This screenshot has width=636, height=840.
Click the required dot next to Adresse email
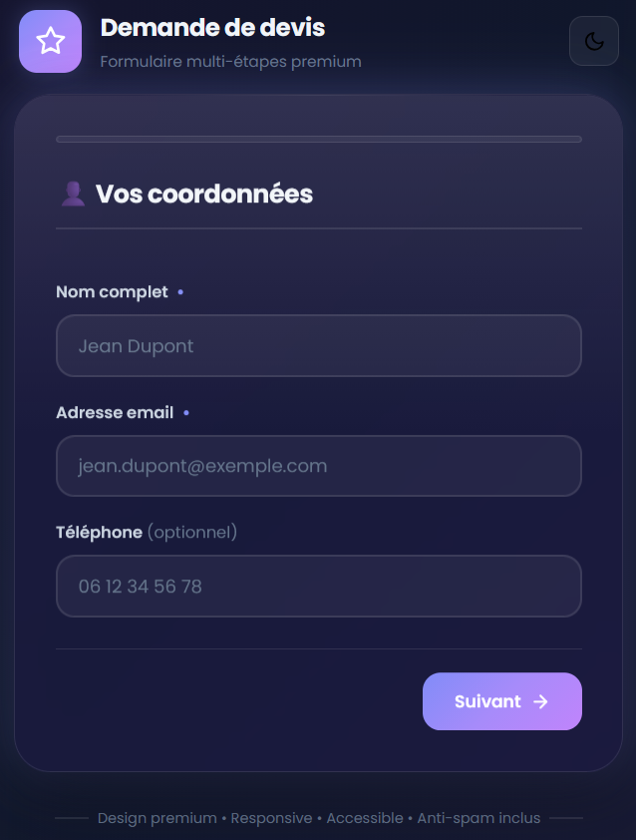[x=185, y=413]
